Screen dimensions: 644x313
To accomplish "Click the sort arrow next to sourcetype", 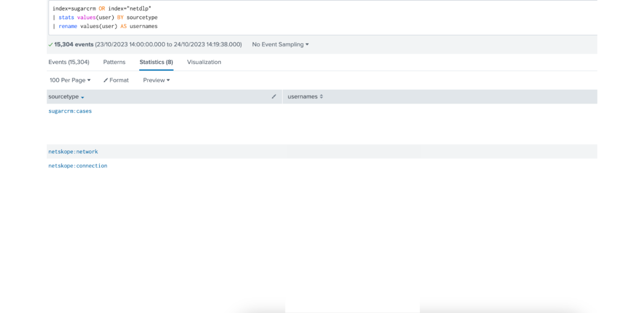I will (83, 97).
